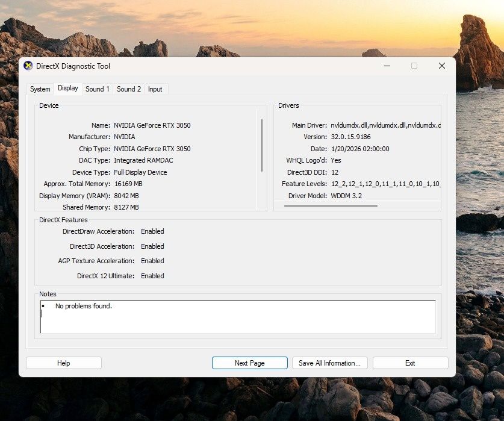Click the Main Driver value 'nvldumdx.dll'
This screenshot has width=504, height=421.
(386, 125)
